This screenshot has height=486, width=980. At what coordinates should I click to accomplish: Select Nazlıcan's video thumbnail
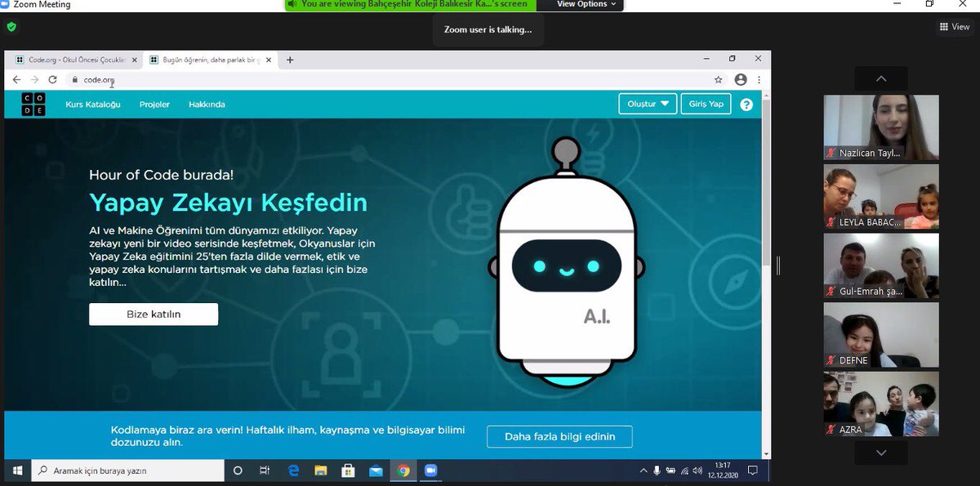[x=880, y=127]
